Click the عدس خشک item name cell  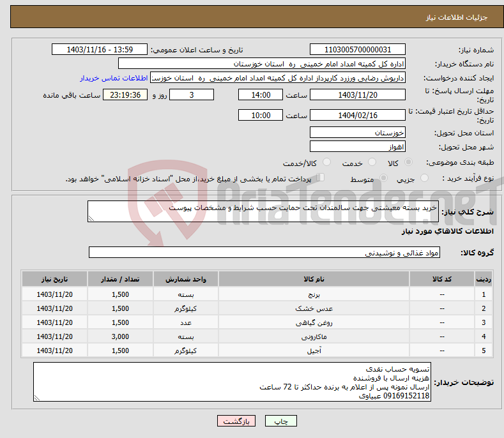(x=314, y=308)
